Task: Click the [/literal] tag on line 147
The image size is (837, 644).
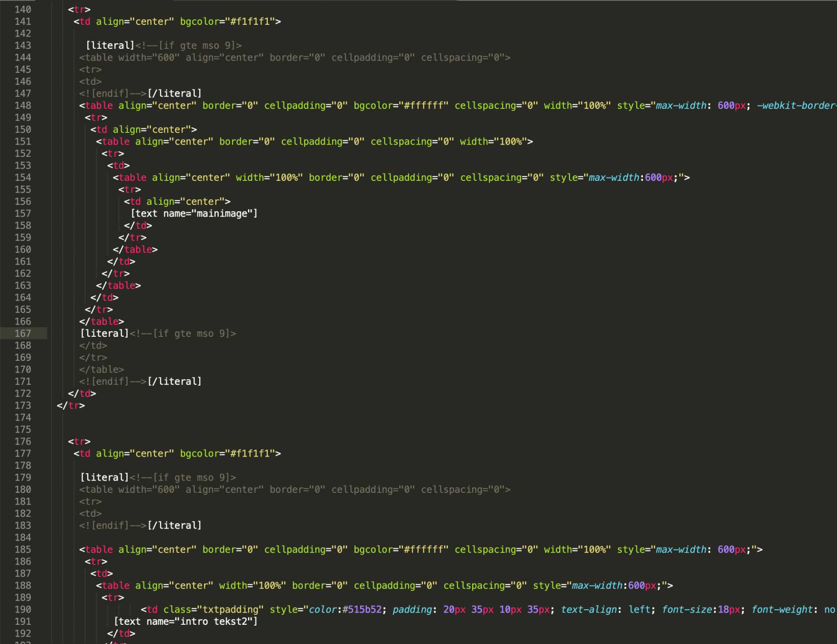Action: [x=174, y=93]
